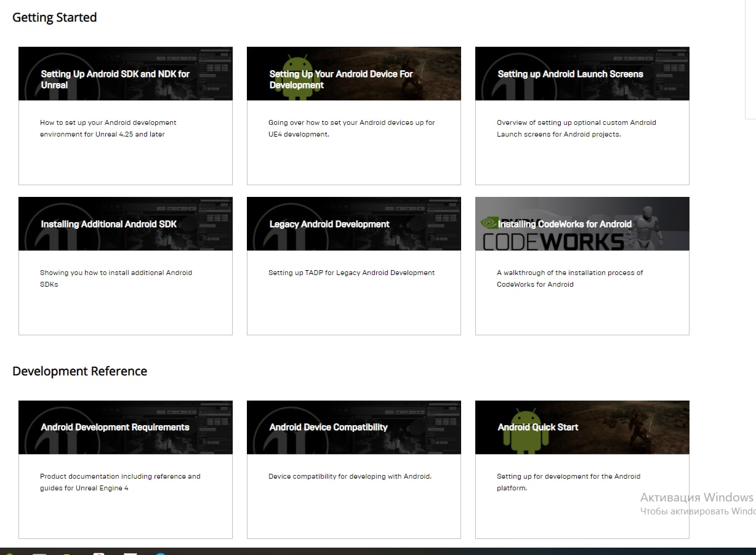Open 'Setting Up Your Android Device For Development' card
The image size is (756, 555).
point(354,116)
